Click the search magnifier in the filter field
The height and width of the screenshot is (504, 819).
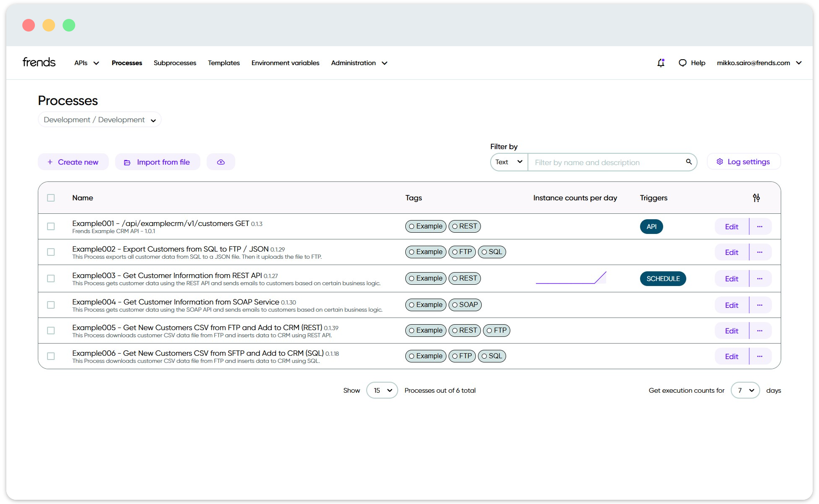pyautogui.click(x=688, y=162)
